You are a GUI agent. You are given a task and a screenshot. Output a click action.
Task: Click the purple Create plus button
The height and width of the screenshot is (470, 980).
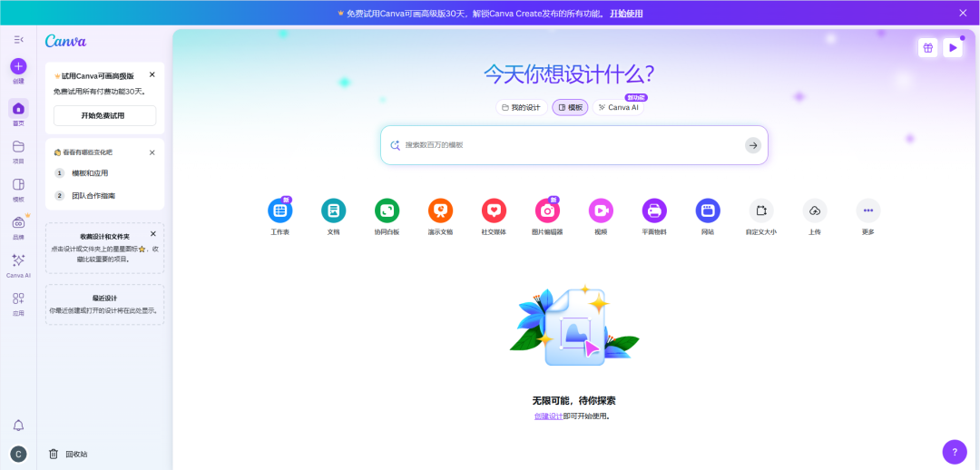18,66
